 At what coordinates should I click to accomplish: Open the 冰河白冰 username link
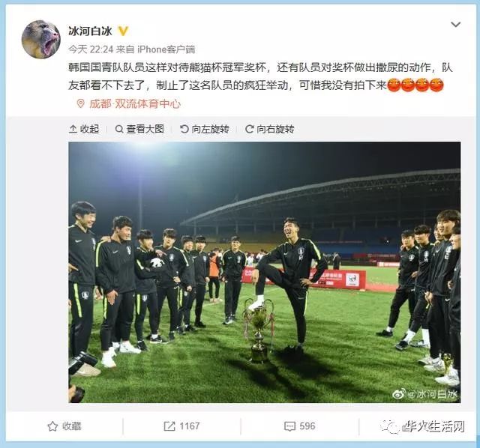(90, 31)
